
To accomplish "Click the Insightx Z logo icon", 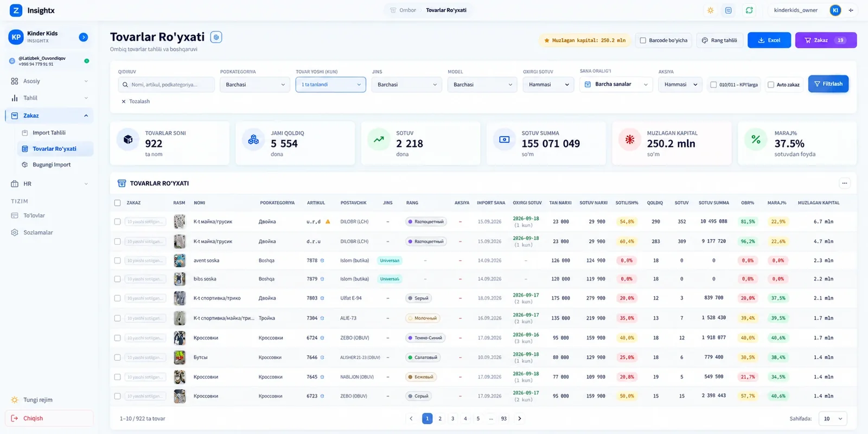I will [x=16, y=10].
